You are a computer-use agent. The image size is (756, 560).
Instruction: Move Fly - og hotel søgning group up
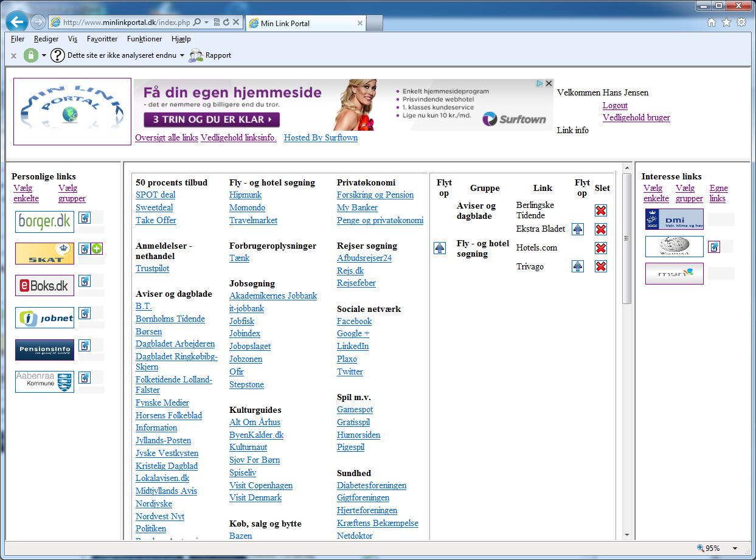point(440,248)
